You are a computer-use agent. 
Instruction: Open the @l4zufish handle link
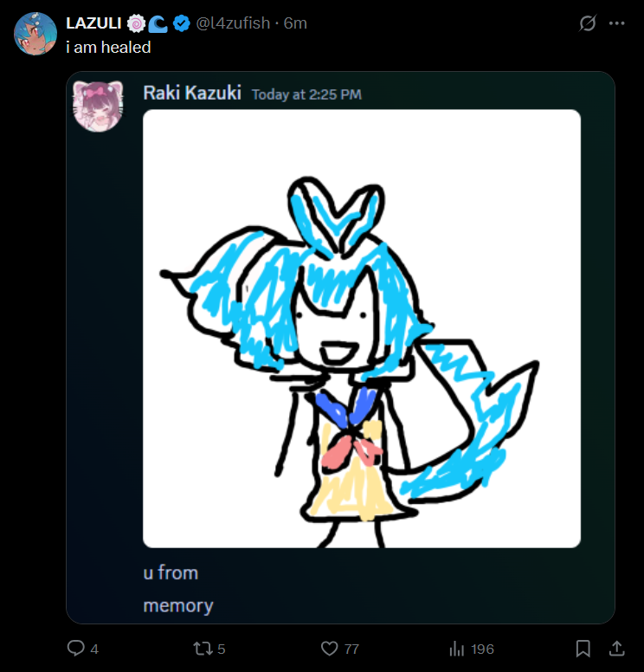click(233, 23)
